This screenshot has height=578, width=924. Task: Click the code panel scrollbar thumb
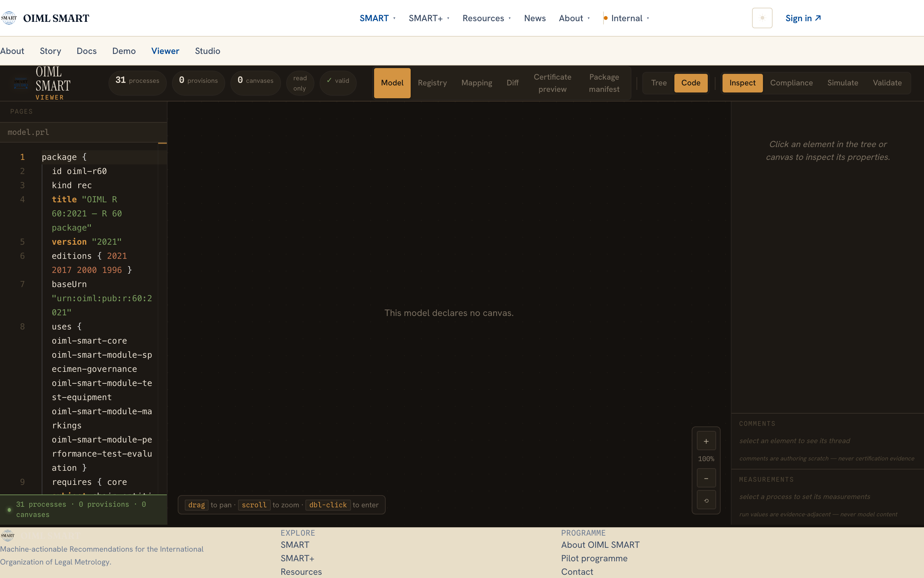[x=162, y=143]
